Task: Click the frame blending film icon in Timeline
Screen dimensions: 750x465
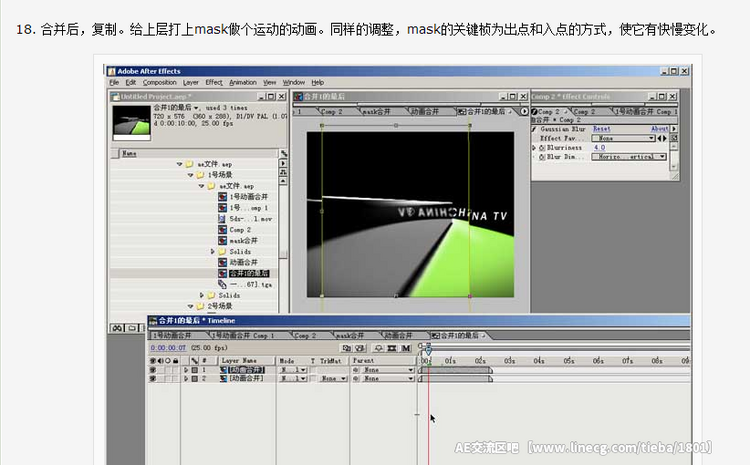Action: (392, 348)
